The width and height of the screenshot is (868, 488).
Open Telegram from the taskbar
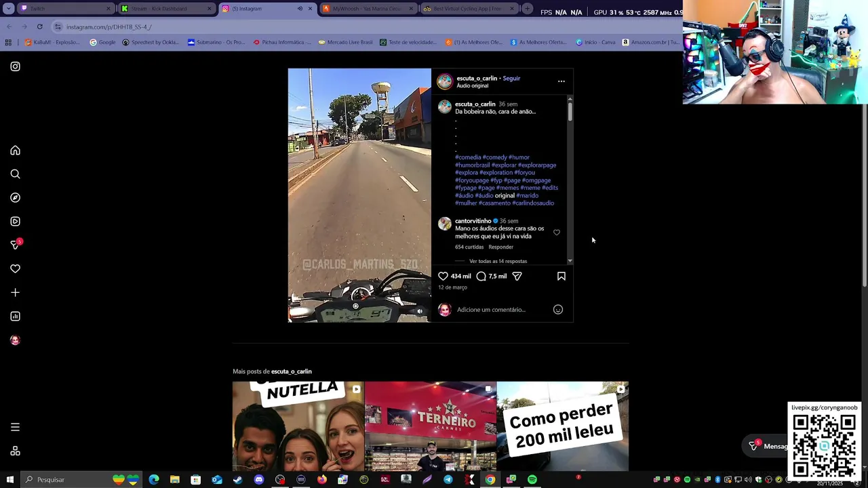coord(448,480)
